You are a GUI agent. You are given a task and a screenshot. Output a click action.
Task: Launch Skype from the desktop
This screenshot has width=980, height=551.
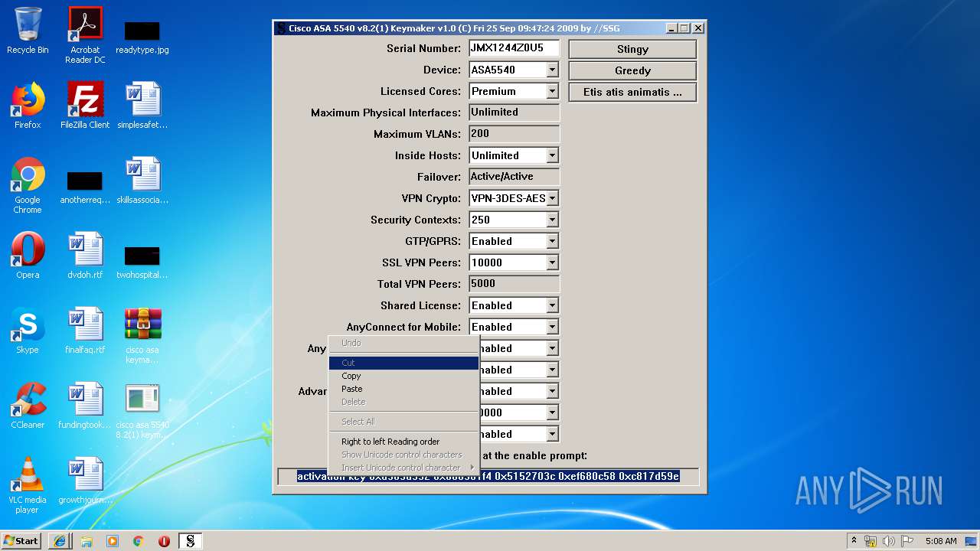(28, 331)
